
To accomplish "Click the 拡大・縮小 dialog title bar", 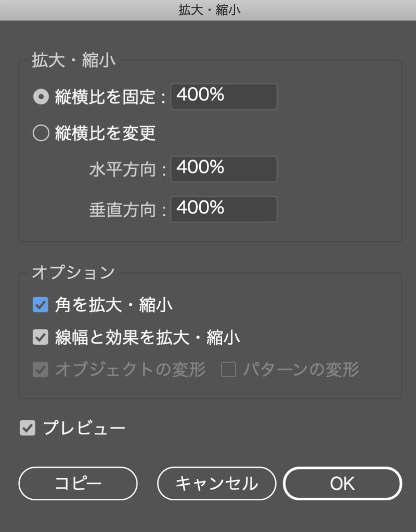I will pyautogui.click(x=208, y=10).
